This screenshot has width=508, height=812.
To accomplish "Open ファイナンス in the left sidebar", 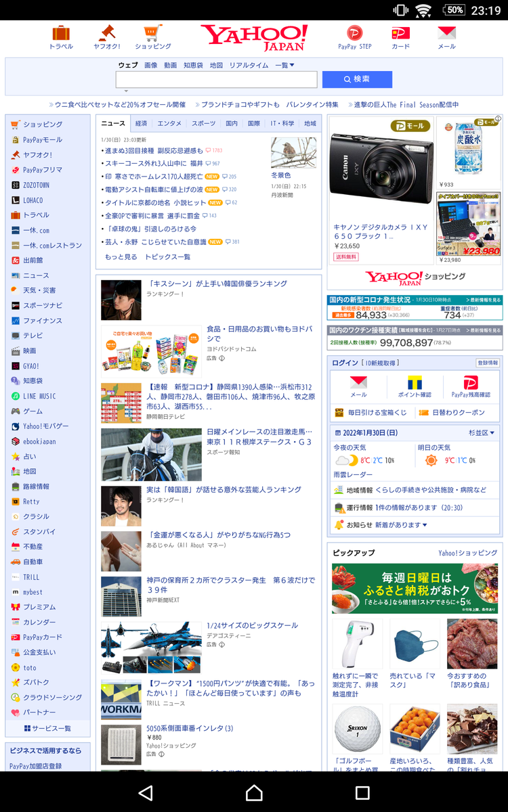I will point(43,321).
